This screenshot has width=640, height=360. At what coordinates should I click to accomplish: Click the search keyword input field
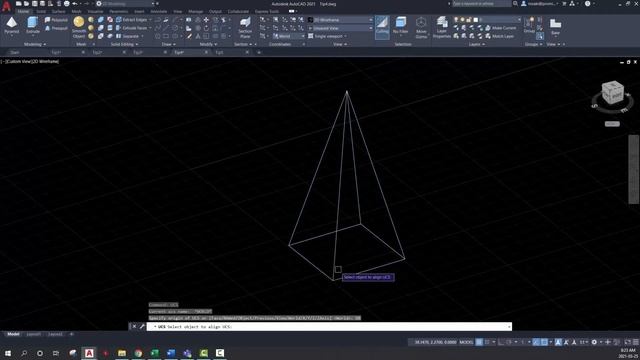tap(481, 4)
